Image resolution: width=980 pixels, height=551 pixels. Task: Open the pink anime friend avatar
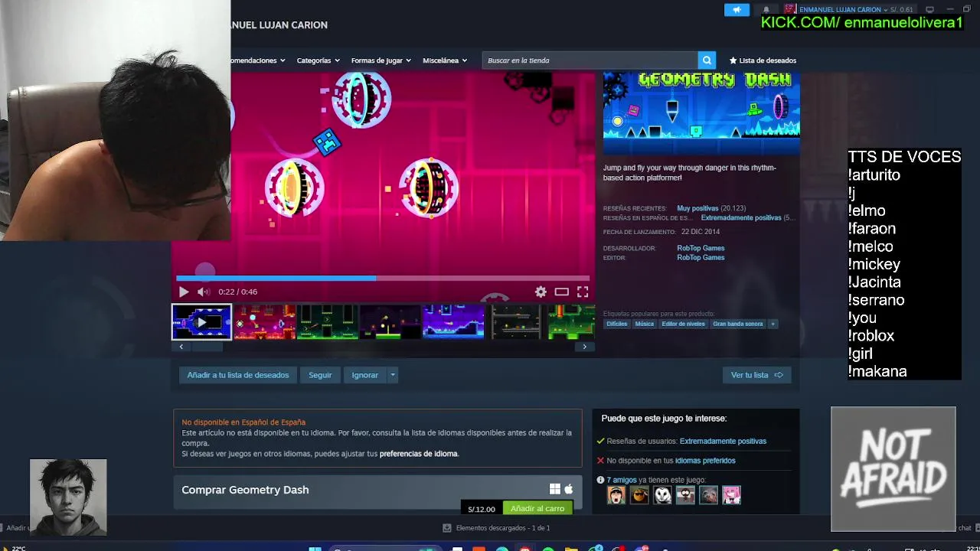[731, 495]
